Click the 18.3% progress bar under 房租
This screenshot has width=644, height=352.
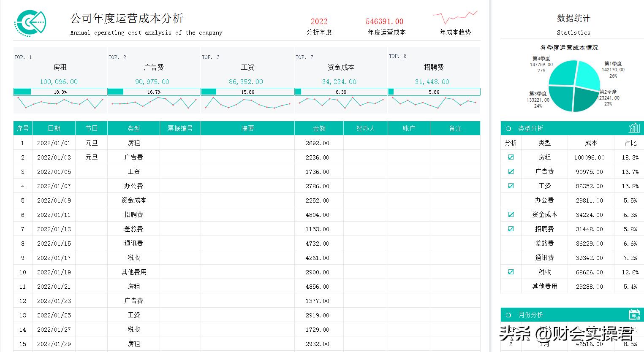[x=60, y=91]
